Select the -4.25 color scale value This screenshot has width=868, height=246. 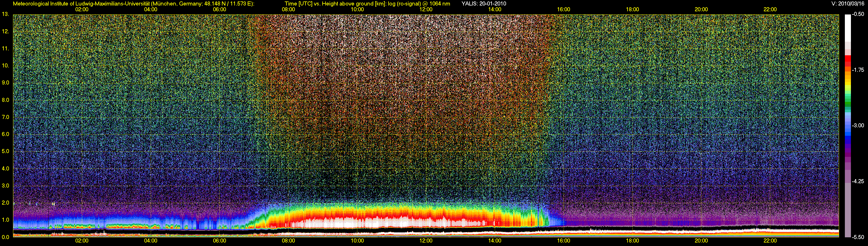(858, 181)
